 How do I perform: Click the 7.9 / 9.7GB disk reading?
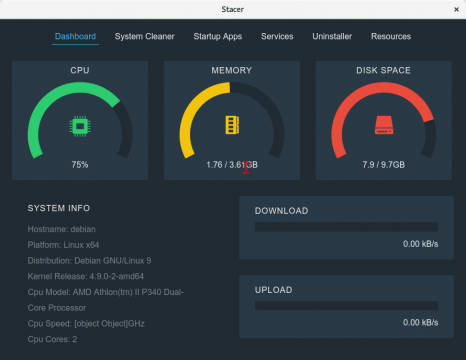pyautogui.click(x=384, y=165)
